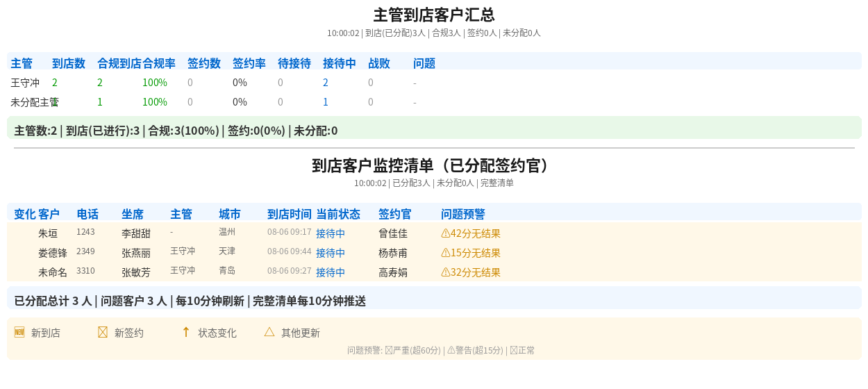
Task: Click the 签约数 column header
Action: coord(204,63)
